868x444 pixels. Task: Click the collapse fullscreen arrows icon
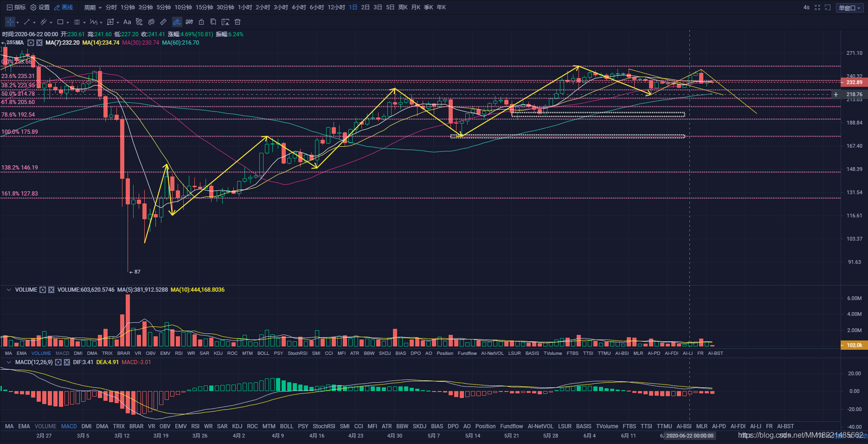(817, 7)
